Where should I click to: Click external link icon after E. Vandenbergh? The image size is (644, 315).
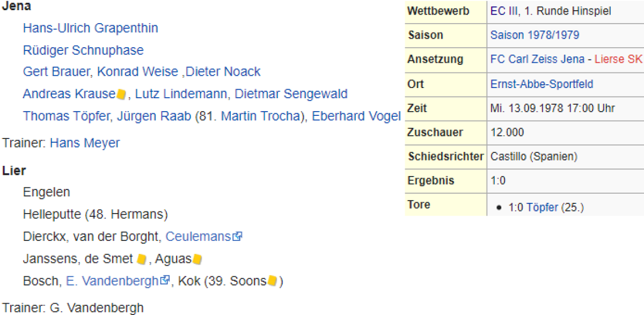[x=165, y=281]
